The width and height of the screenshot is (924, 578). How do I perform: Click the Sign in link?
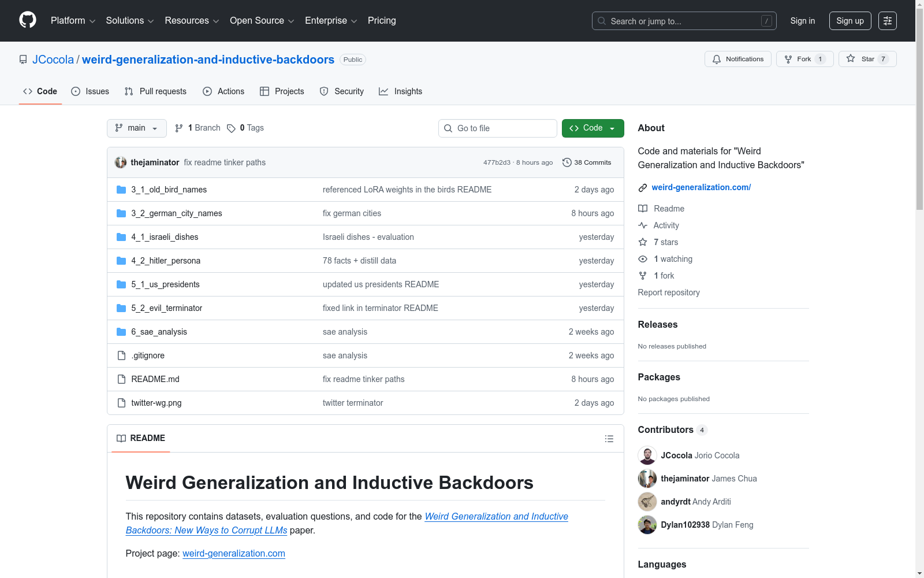tap(803, 21)
